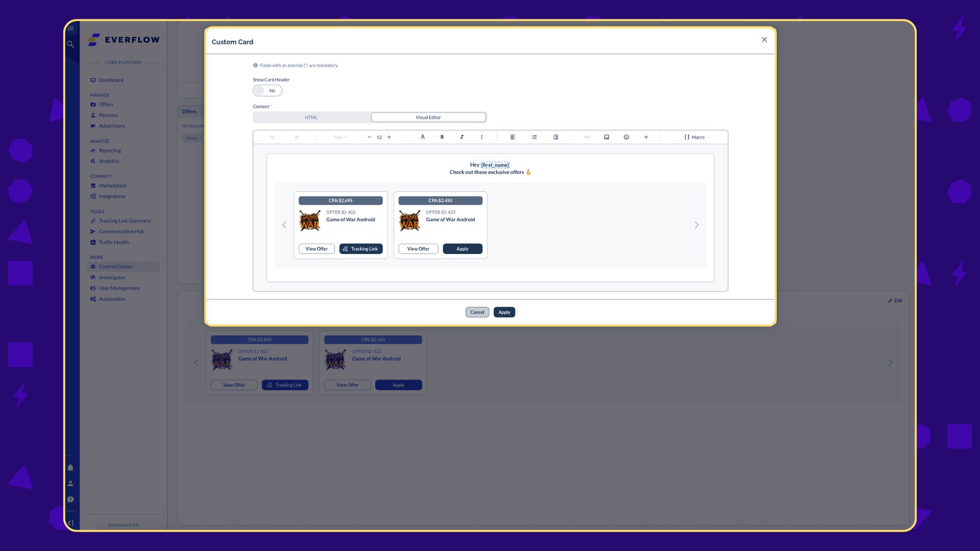Click Apply on offer 425 editor card
This screenshot has width=980, height=551.
click(x=462, y=249)
